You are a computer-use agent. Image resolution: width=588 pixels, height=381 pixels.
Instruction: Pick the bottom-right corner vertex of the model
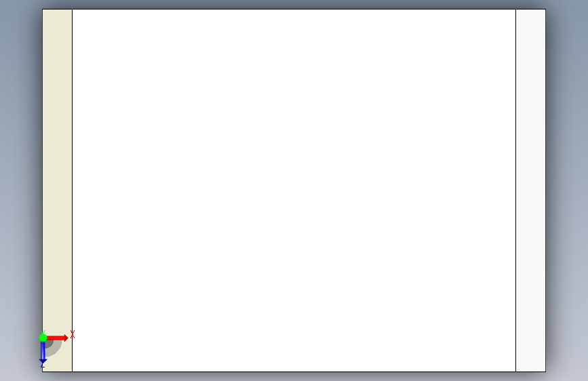[546, 372]
